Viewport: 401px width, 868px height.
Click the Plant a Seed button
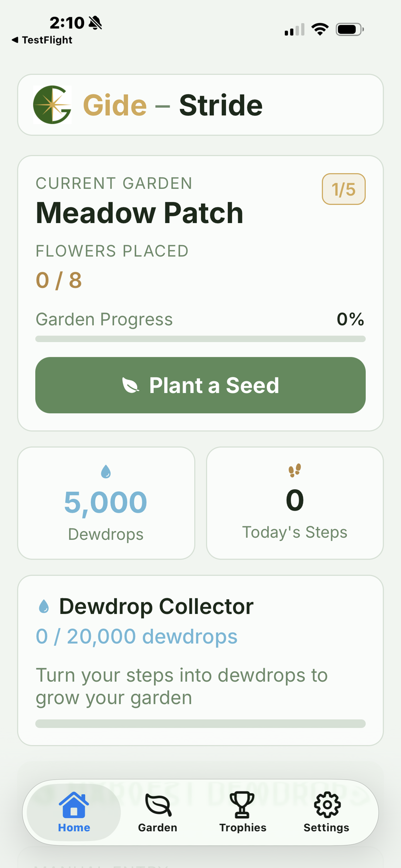pyautogui.click(x=200, y=385)
